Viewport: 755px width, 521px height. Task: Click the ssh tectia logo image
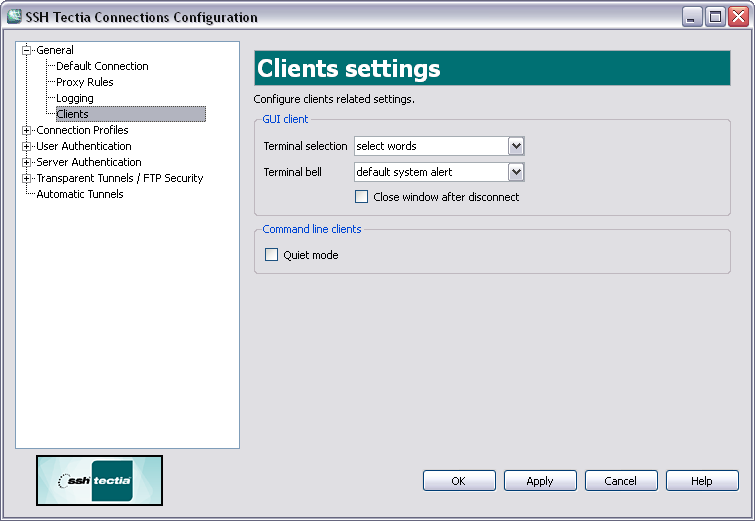[99, 481]
